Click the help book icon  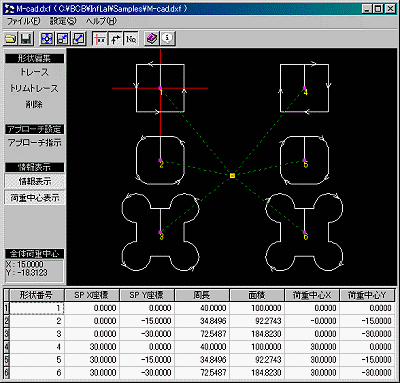click(x=152, y=39)
